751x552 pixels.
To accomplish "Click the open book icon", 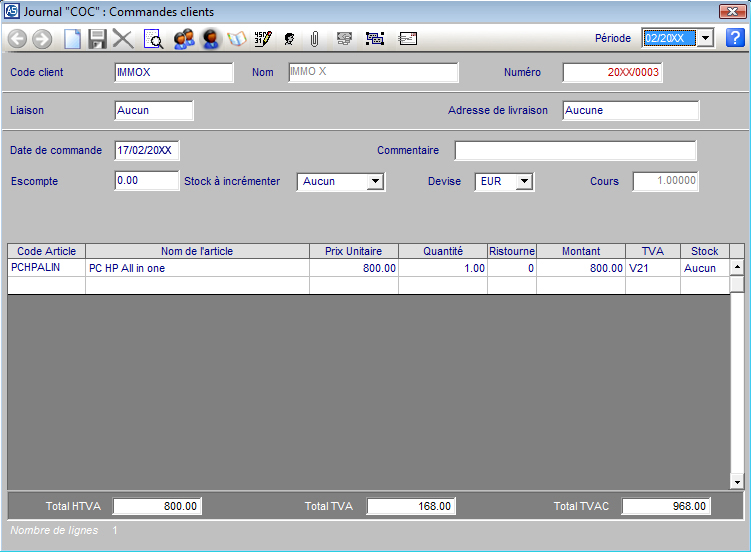I will point(236,39).
